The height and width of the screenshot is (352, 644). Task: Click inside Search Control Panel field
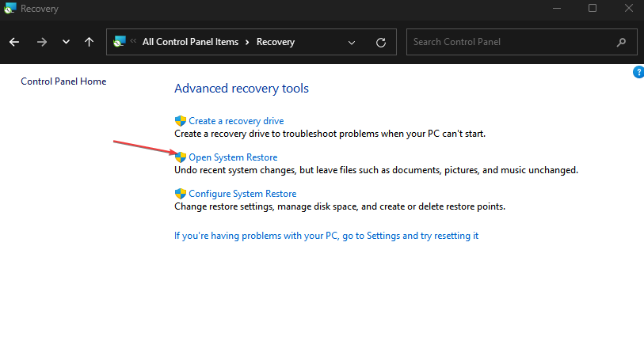(507, 42)
